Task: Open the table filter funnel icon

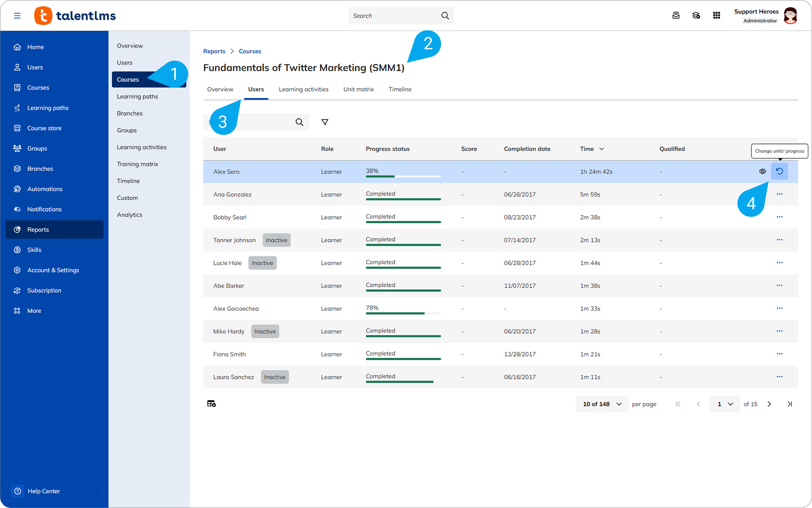Action: (325, 122)
